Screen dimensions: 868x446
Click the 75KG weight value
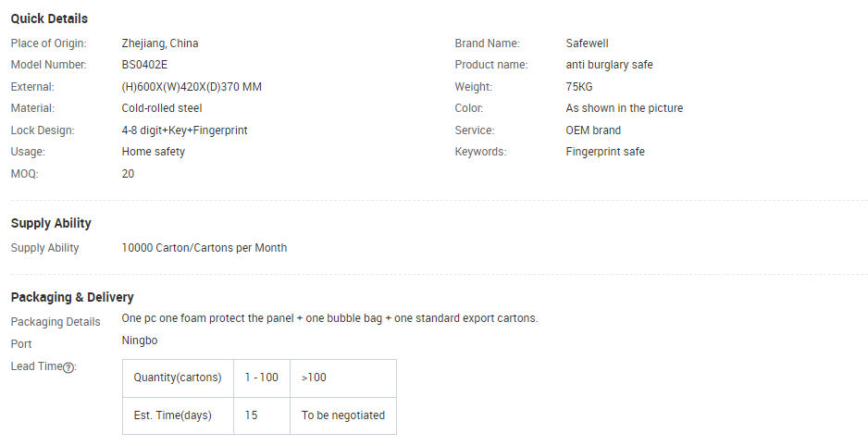(x=579, y=87)
